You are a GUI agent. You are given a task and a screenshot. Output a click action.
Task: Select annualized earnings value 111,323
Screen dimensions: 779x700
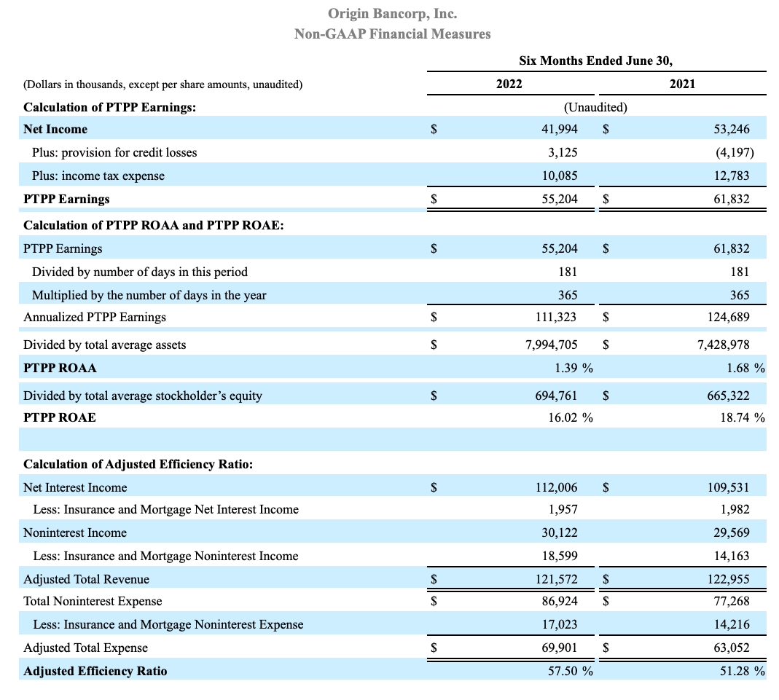(556, 318)
